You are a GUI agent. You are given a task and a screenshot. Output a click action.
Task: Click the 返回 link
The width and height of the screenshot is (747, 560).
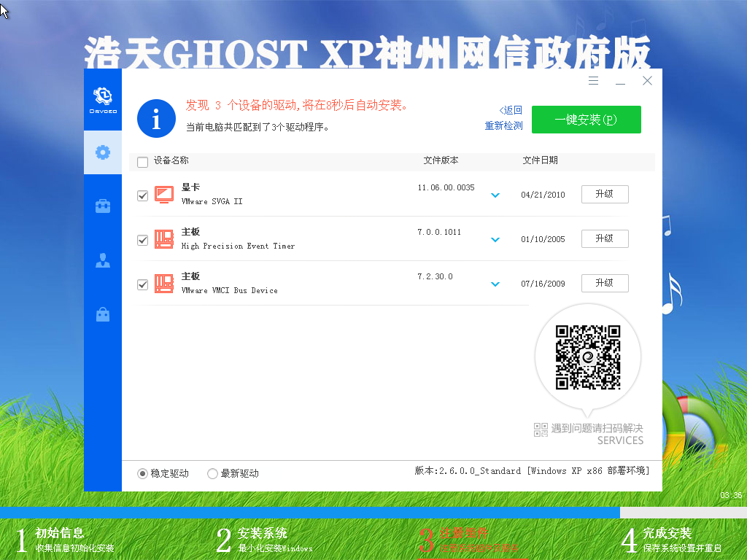(x=511, y=110)
